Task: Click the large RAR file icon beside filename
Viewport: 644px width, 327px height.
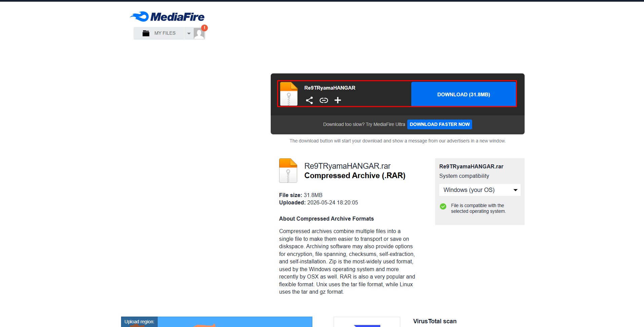Action: [288, 170]
